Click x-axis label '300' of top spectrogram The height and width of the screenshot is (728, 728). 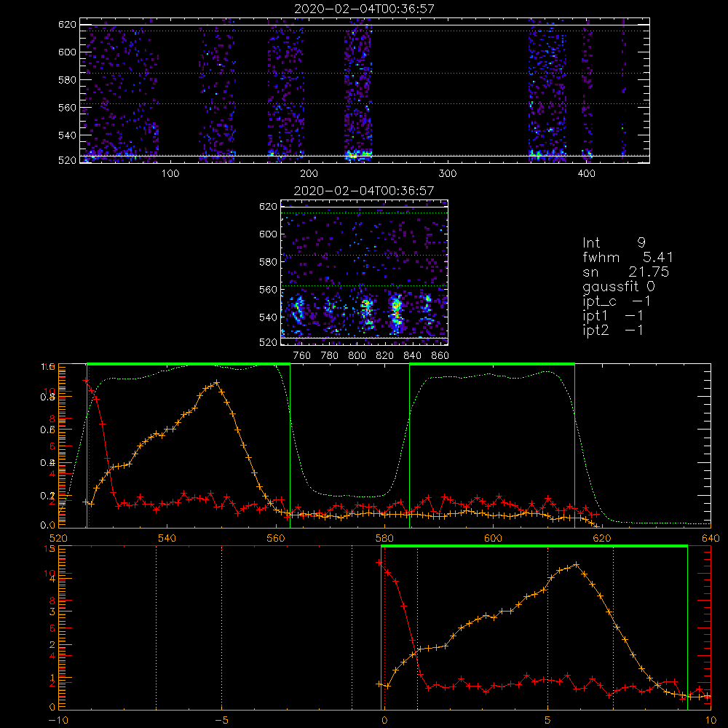(448, 174)
